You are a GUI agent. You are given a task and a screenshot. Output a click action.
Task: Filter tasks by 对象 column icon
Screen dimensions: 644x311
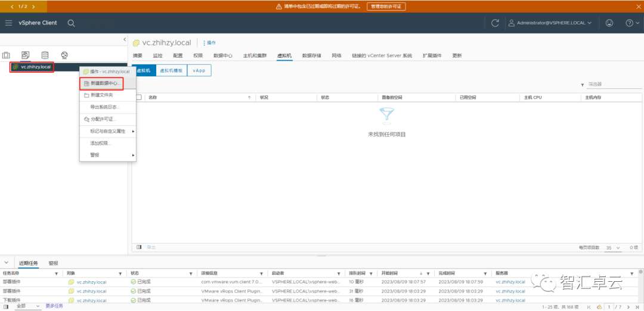(x=120, y=273)
